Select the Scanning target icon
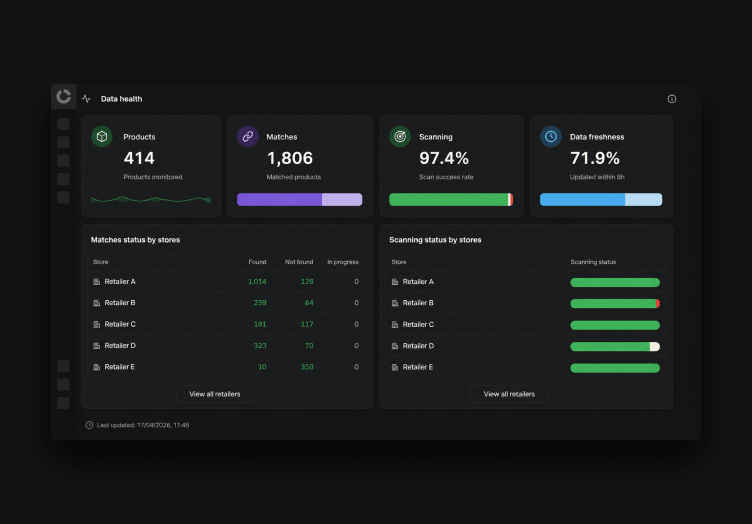The width and height of the screenshot is (752, 524). [x=400, y=137]
